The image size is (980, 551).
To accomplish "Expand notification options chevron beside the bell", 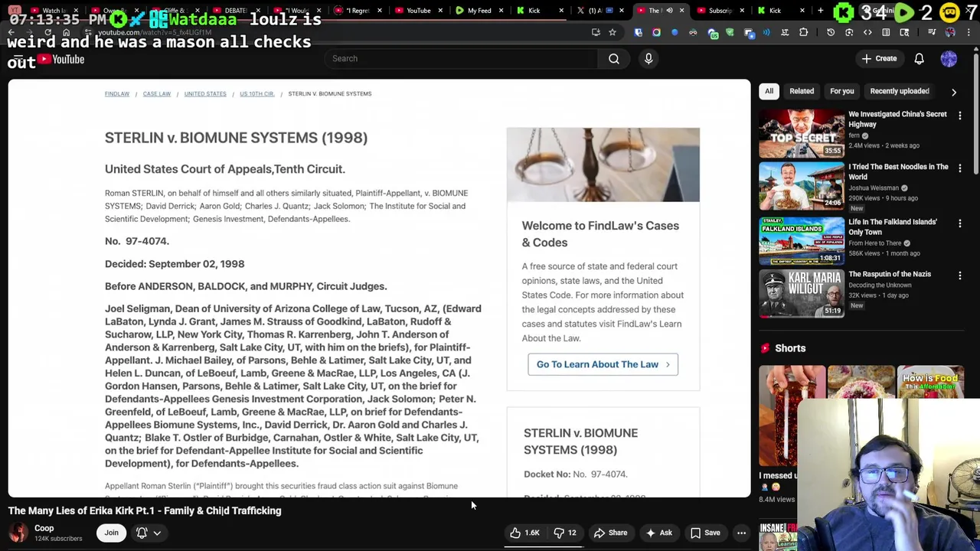I will pos(157,533).
